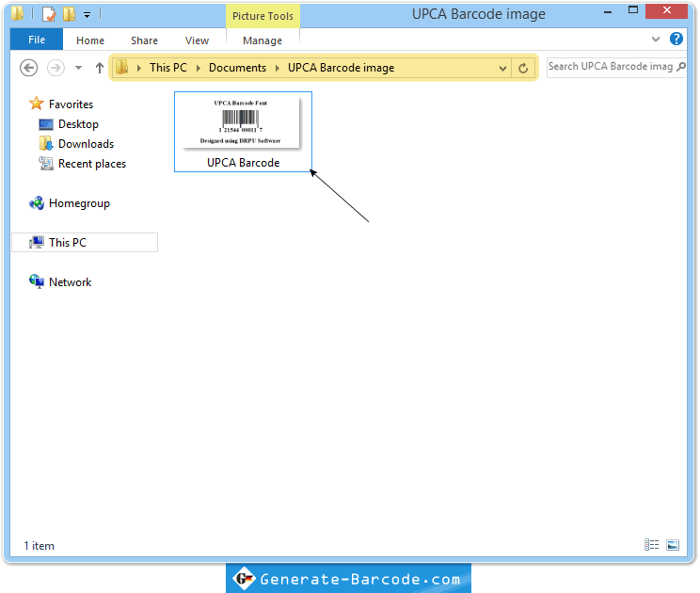Image resolution: width=700 pixels, height=593 pixels.
Task: Click the window folder icon in title bar
Action: pyautogui.click(x=17, y=13)
